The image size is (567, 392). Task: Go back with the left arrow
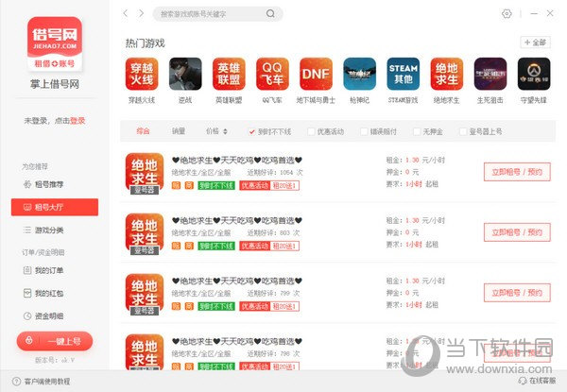point(126,13)
